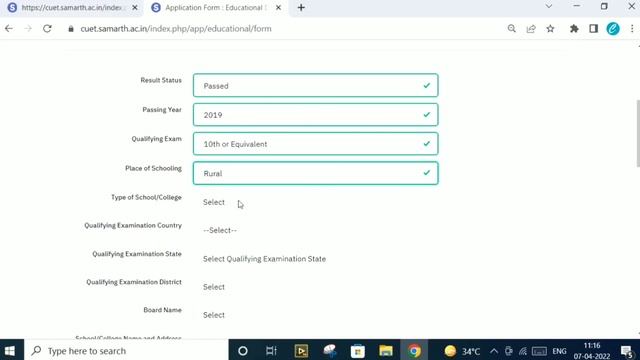Click the site padlock security icon

[x=71, y=29]
